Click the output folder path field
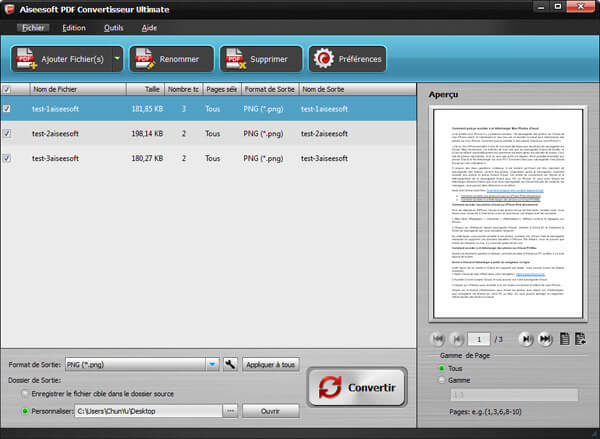This screenshot has width=600, height=439. (x=148, y=411)
